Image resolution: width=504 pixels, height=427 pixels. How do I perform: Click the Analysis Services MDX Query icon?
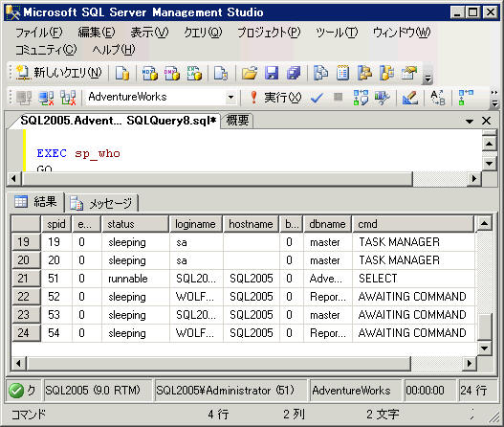(x=150, y=73)
